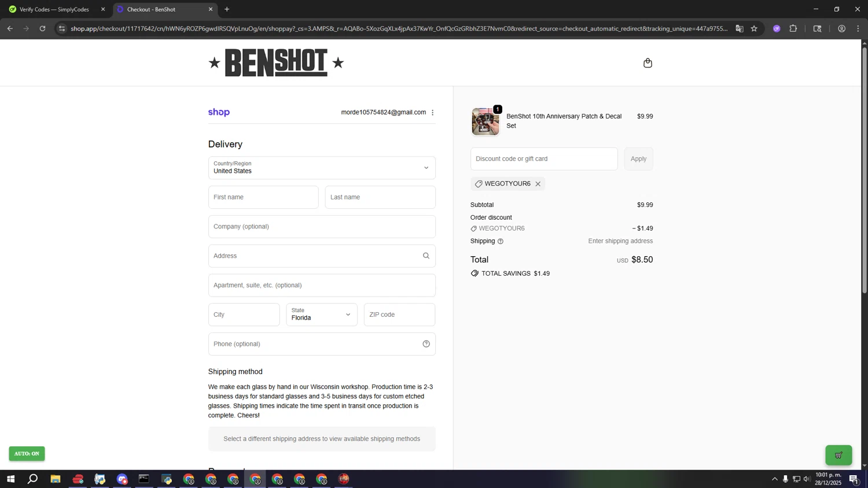This screenshot has height=488, width=868.
Task: Switch to the Verify Codes SimplyCodes tab
Action: point(54,9)
